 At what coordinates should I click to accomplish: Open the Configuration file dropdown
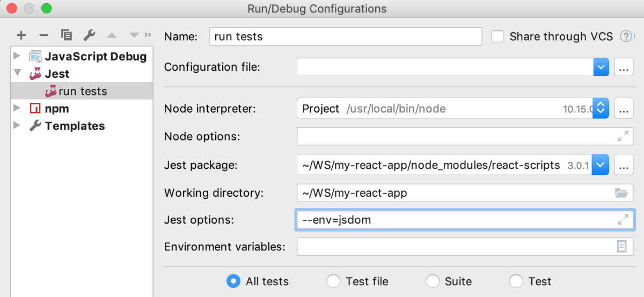coord(601,67)
